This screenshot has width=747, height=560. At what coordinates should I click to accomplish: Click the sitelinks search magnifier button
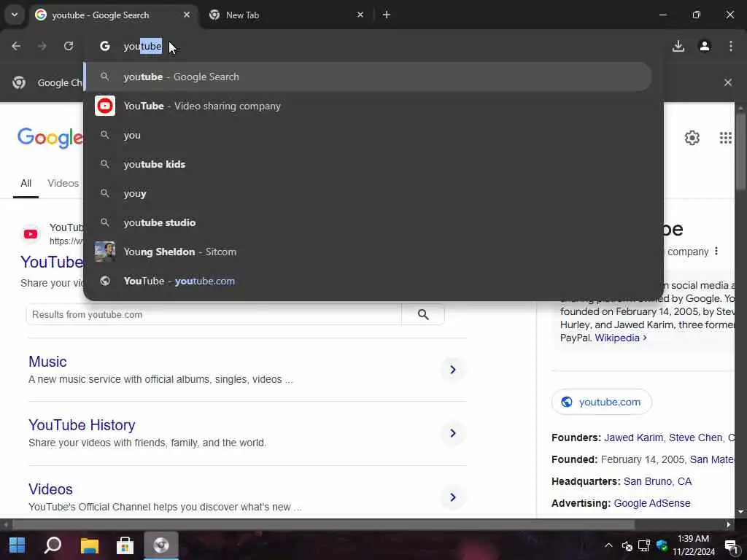[423, 315]
